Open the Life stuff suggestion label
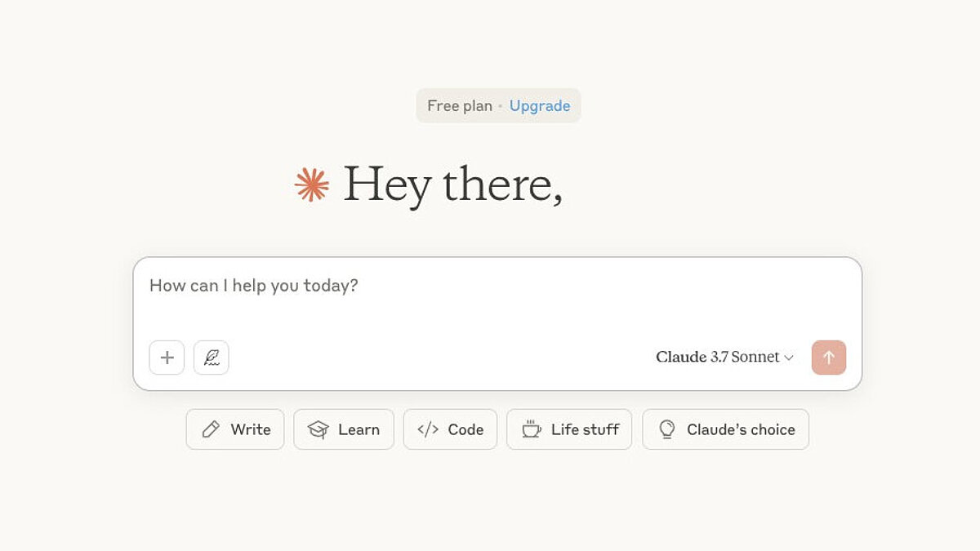The width and height of the screenshot is (980, 551). point(585,429)
